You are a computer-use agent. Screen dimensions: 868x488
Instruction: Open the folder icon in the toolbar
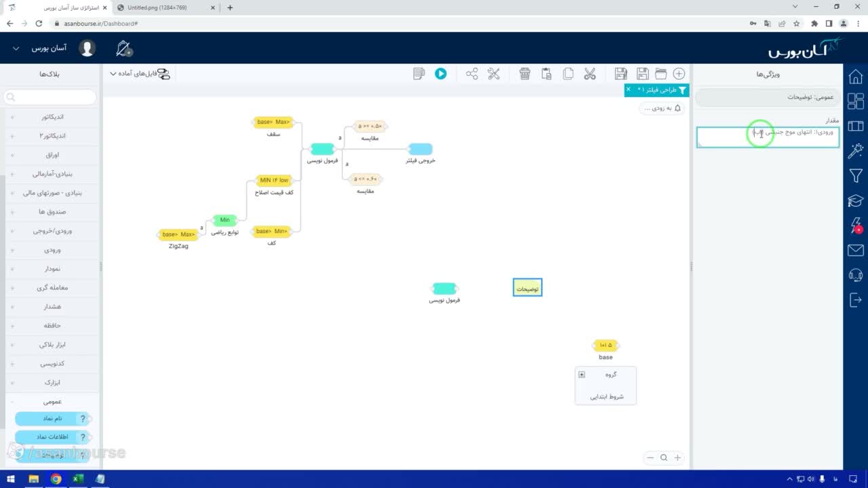pyautogui.click(x=660, y=74)
